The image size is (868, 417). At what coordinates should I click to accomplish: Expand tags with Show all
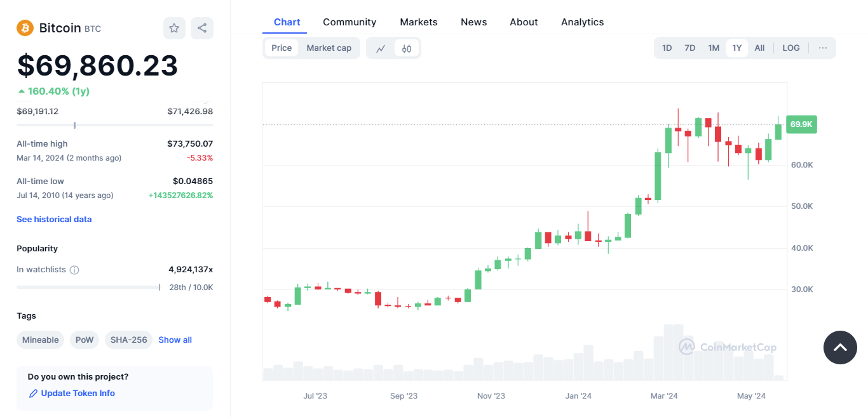[175, 340]
